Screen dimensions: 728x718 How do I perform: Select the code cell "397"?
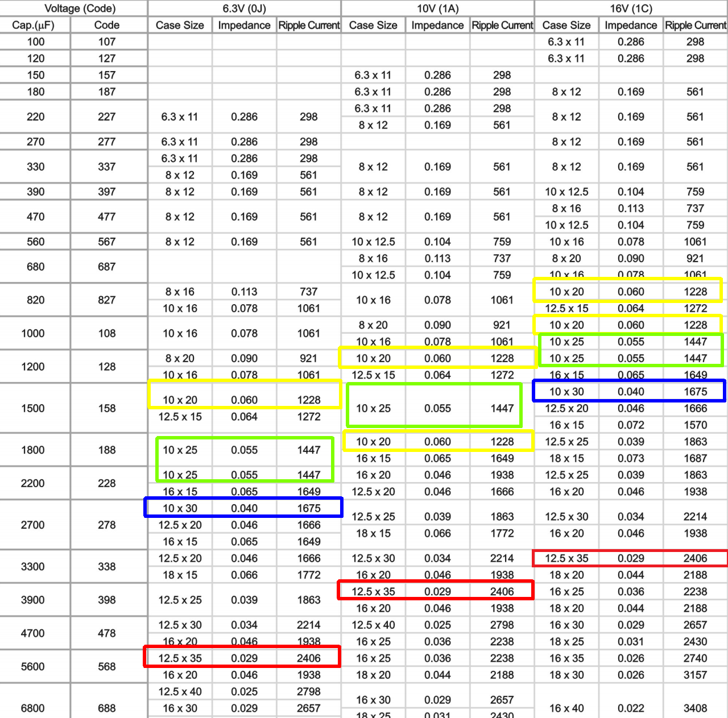click(107, 192)
